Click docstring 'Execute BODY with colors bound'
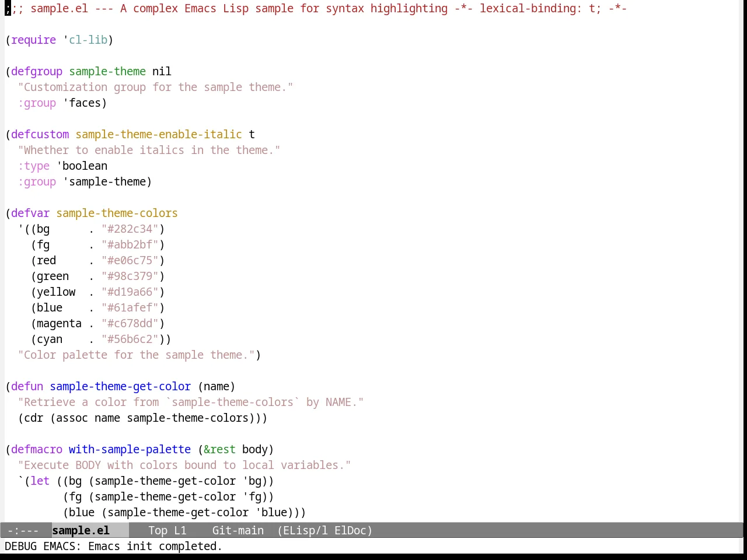Screen dimensions: 747x560 pos(184,465)
